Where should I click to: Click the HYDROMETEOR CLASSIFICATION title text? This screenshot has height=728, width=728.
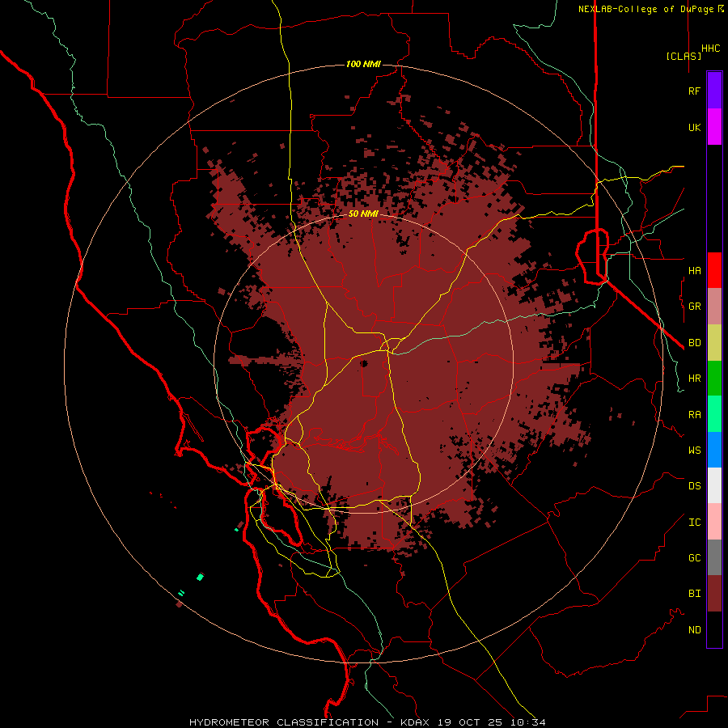pyautogui.click(x=284, y=722)
